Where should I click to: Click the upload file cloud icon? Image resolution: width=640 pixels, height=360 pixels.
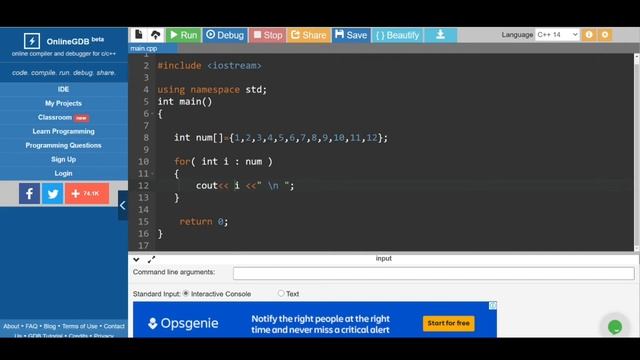point(156,35)
